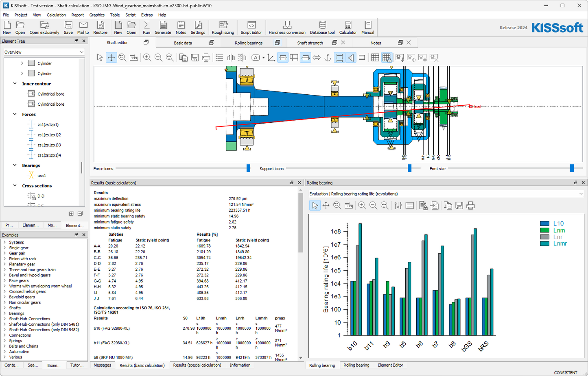This screenshot has height=376, width=588.
Task: Open the Overview dropdown in Element Tree
Action: 44,52
